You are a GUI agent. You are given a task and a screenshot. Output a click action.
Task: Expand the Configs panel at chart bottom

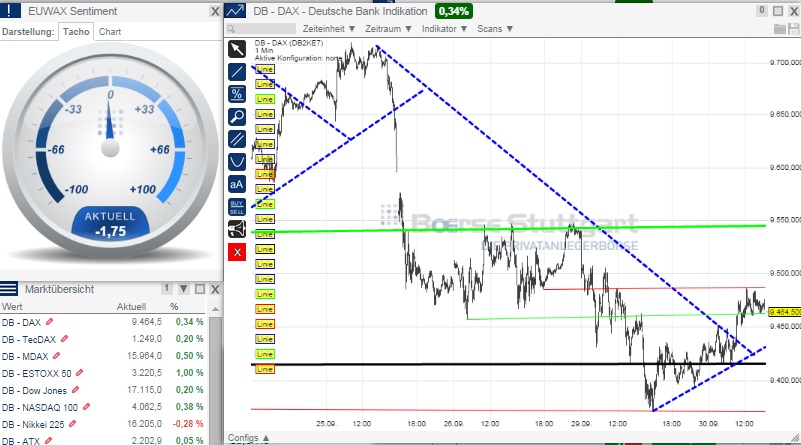coord(248,438)
